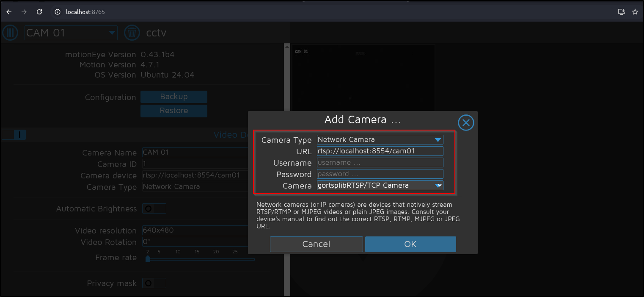This screenshot has width=644, height=297.
Task: Turn on the Privacy mask toggle
Action: click(154, 283)
